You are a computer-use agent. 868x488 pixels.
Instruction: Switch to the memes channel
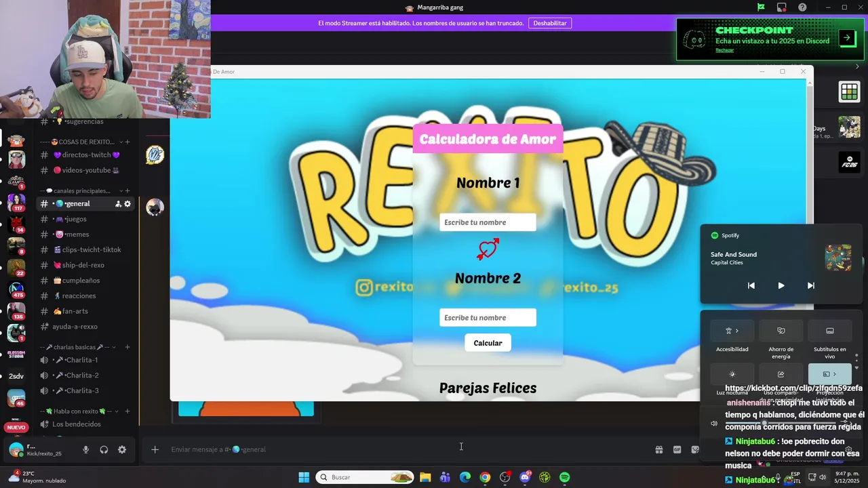coord(86,235)
